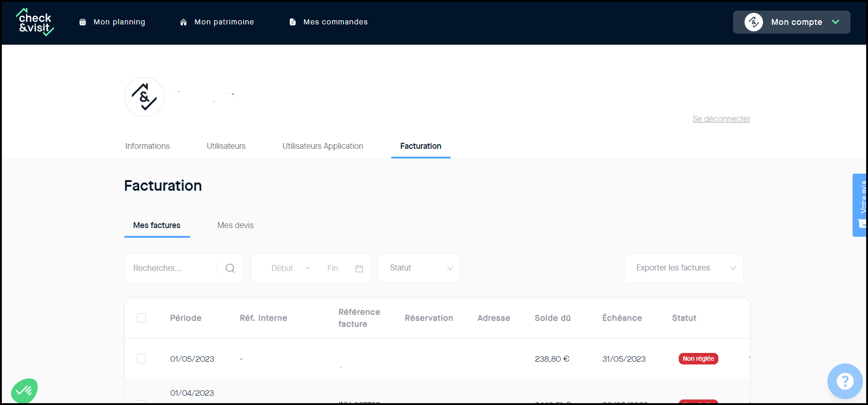This screenshot has width=868, height=405.
Task: Switch to the Mes devis tab
Action: point(235,225)
